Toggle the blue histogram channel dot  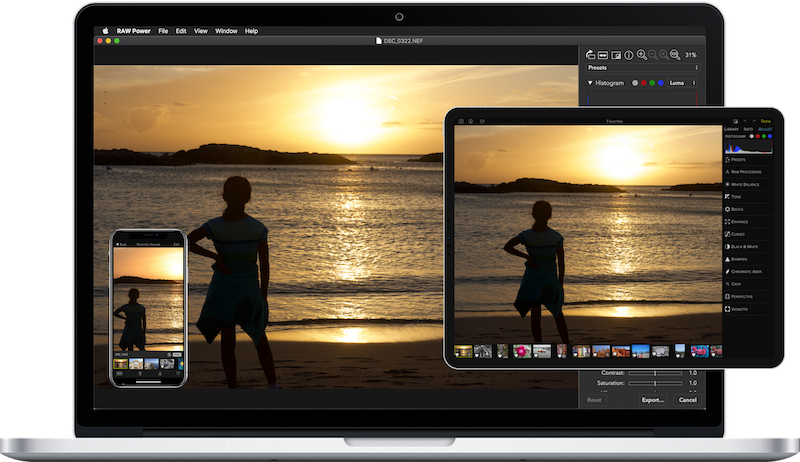click(x=663, y=83)
